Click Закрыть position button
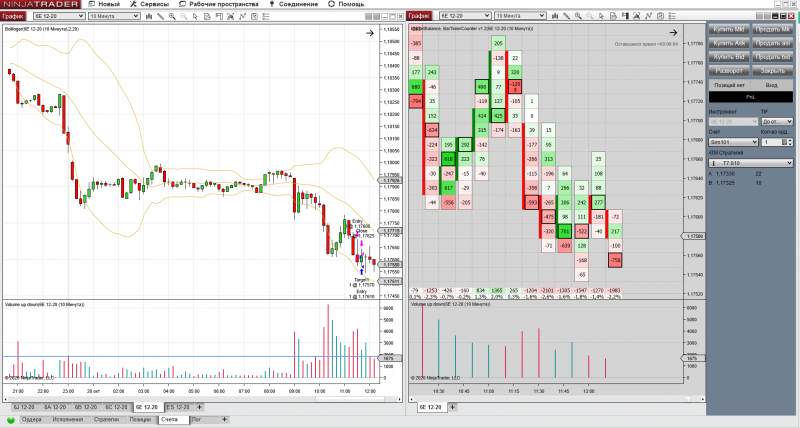The image size is (800, 428). pos(772,70)
